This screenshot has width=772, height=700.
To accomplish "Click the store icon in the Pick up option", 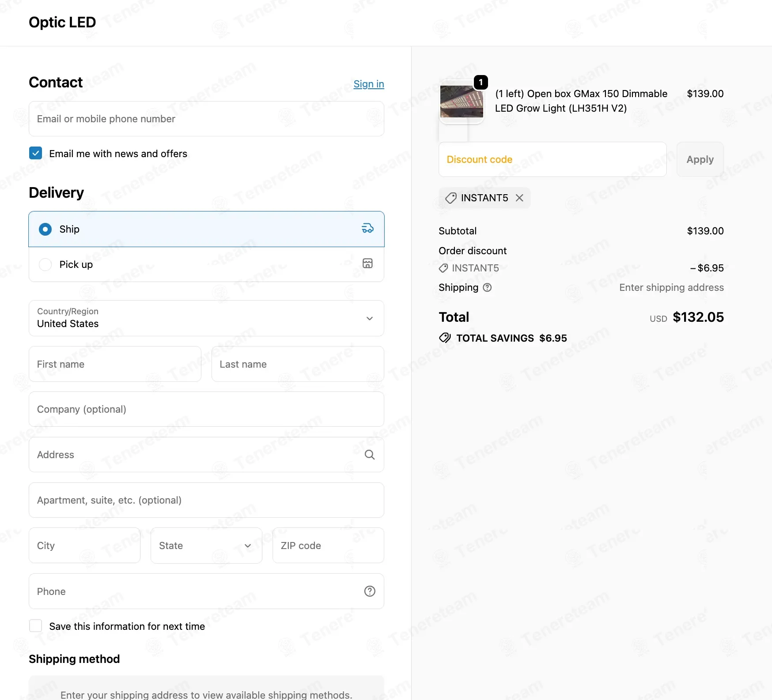I will tap(367, 263).
